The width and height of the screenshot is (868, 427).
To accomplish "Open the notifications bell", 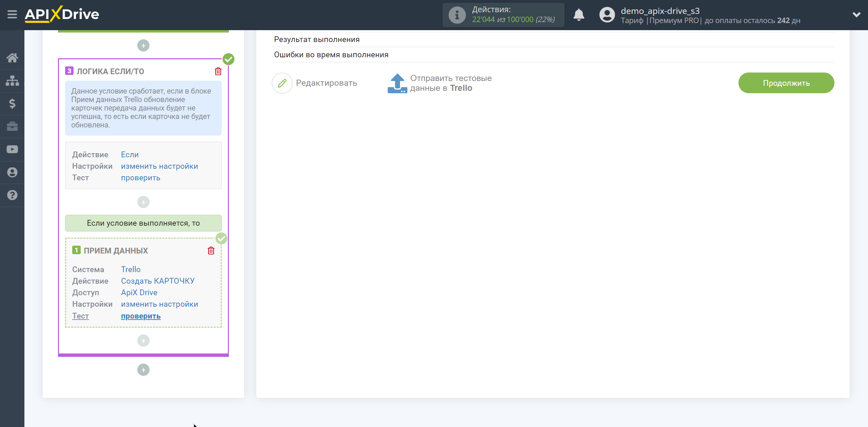I will click(579, 15).
